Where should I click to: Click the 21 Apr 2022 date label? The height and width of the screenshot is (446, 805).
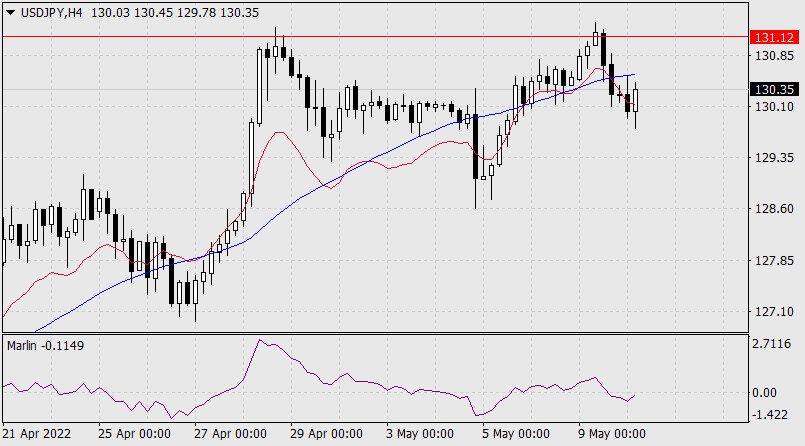37,434
